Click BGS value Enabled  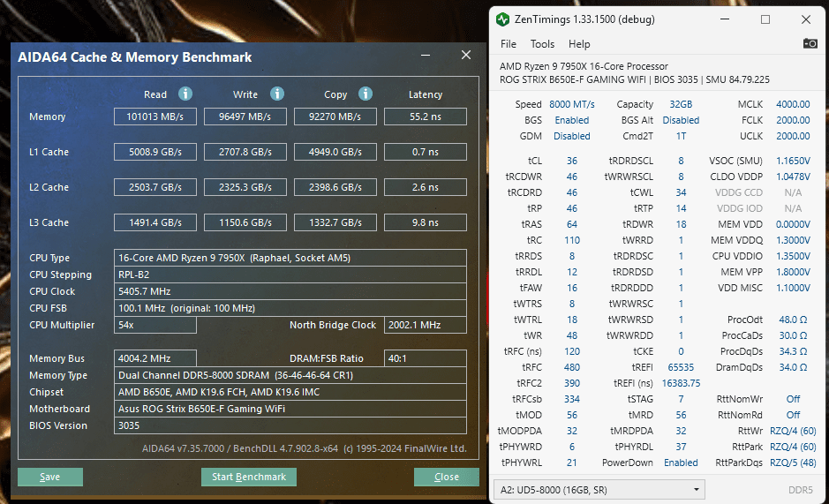point(571,120)
